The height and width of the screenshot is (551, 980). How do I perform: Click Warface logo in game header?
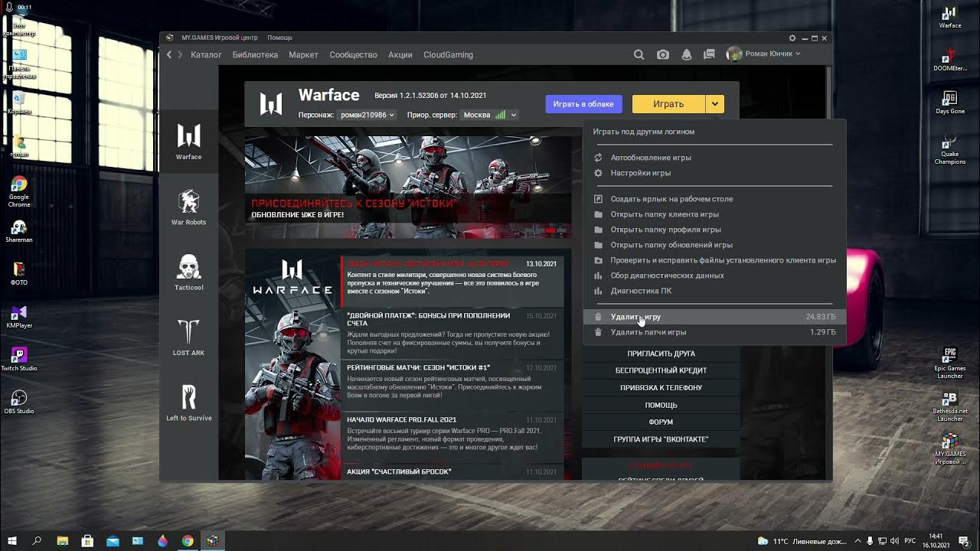(x=271, y=103)
